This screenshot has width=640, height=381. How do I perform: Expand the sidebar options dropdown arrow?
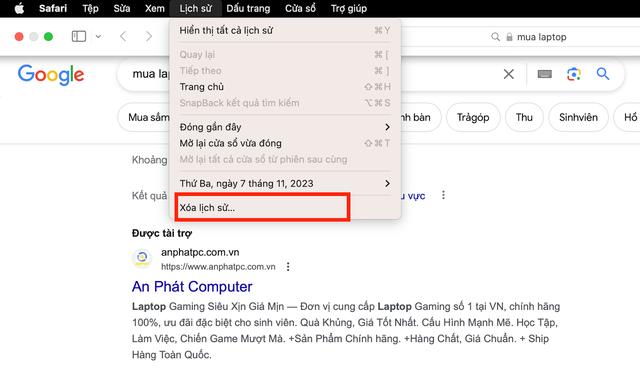[98, 36]
